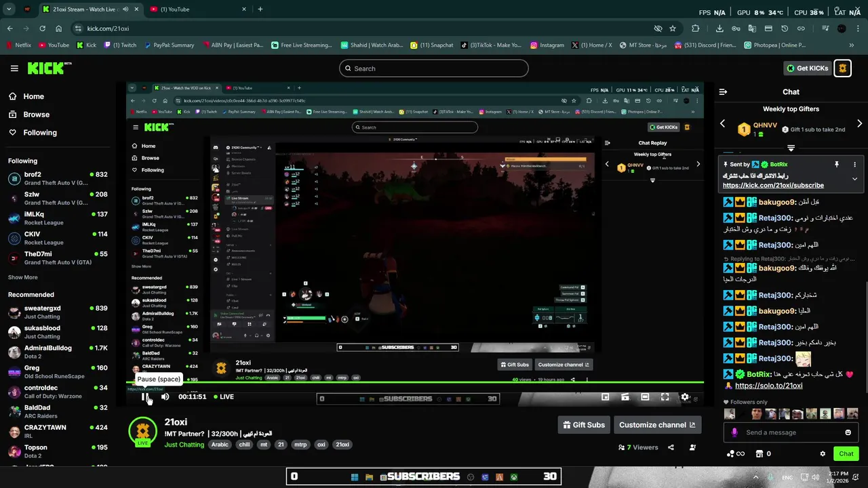Open the channel points infinity icon
The height and width of the screenshot is (488, 868).
click(736, 454)
